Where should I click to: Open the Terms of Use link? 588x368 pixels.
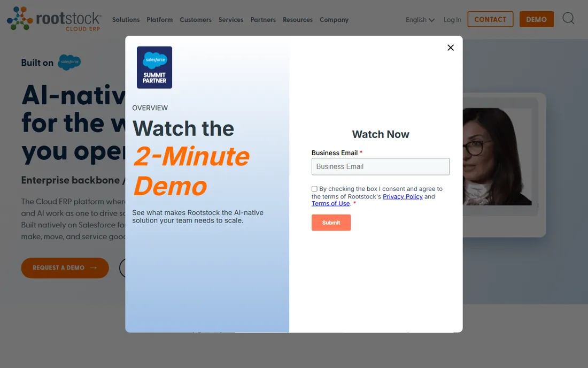click(x=330, y=203)
